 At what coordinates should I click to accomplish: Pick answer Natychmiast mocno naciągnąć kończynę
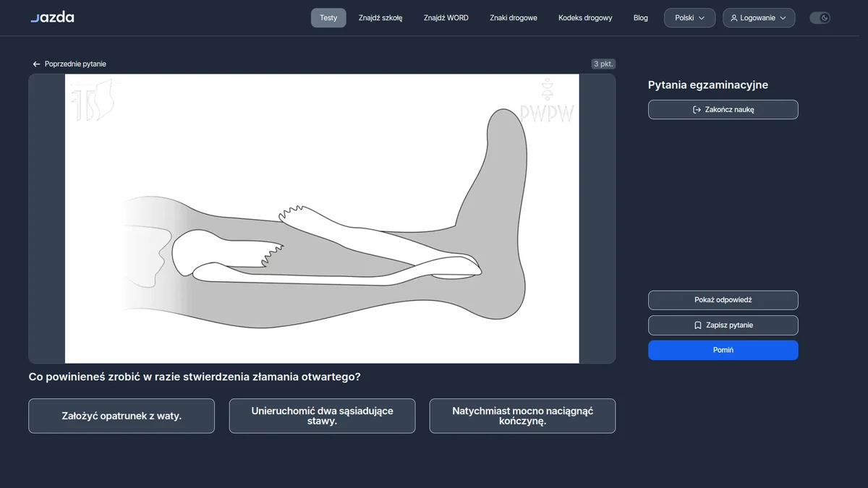pos(522,416)
